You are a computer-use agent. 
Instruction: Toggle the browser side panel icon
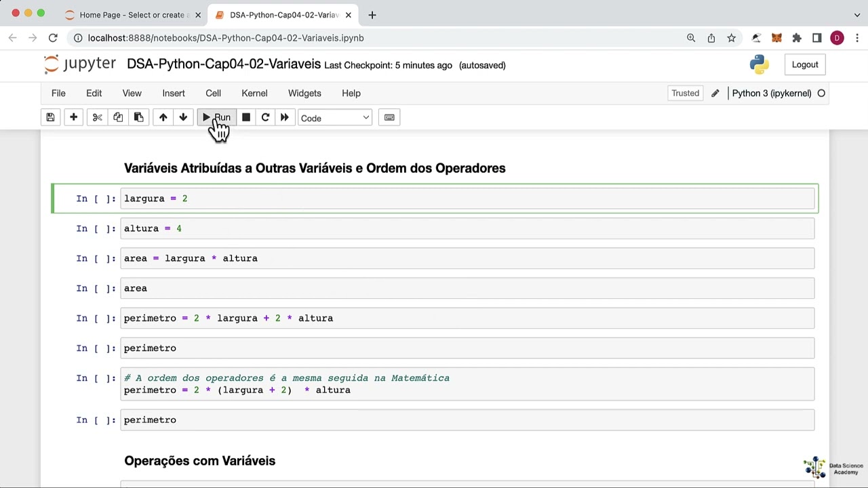[817, 38]
